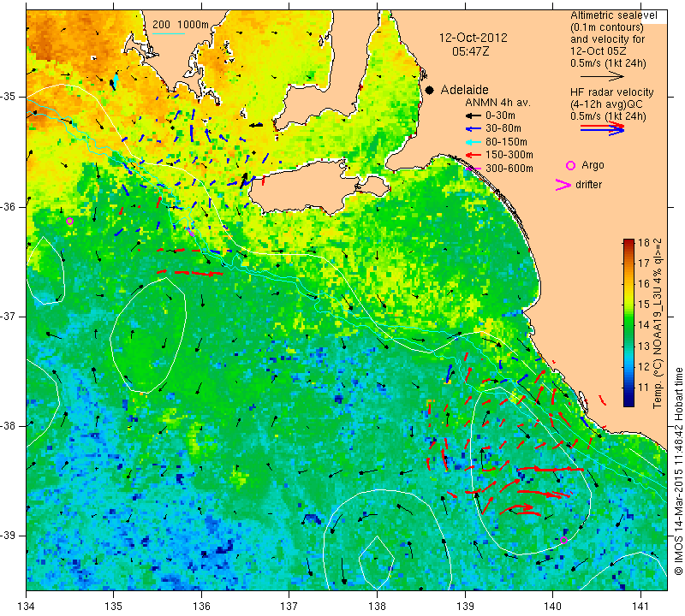Click the 'HF radar velocity' legend heading
685x616 pixels.
[x=611, y=92]
